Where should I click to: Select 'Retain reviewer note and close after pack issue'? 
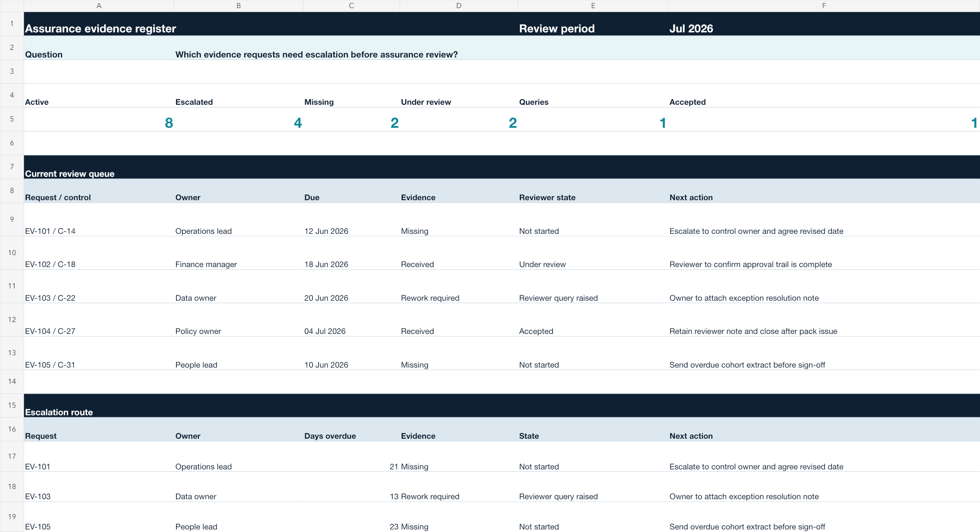coord(824,320)
